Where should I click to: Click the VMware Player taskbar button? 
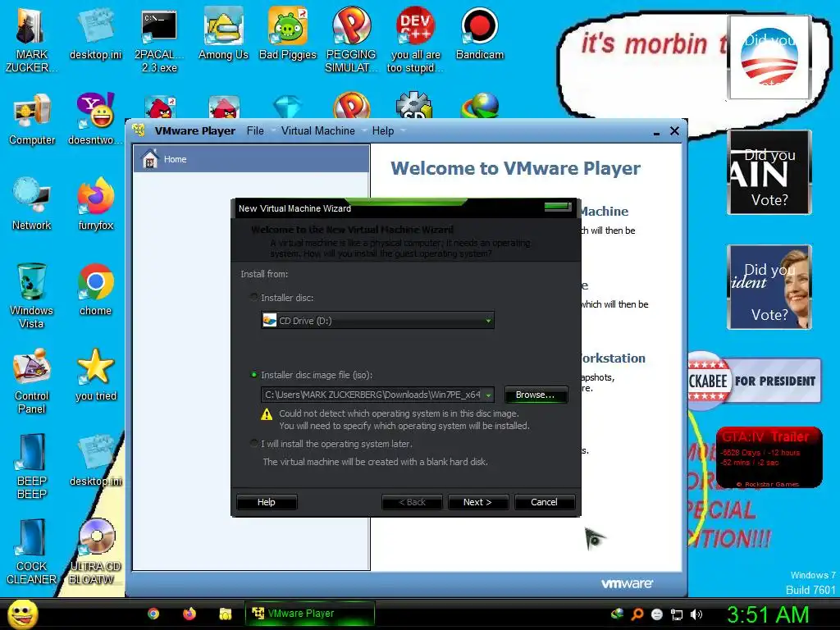[309, 614]
